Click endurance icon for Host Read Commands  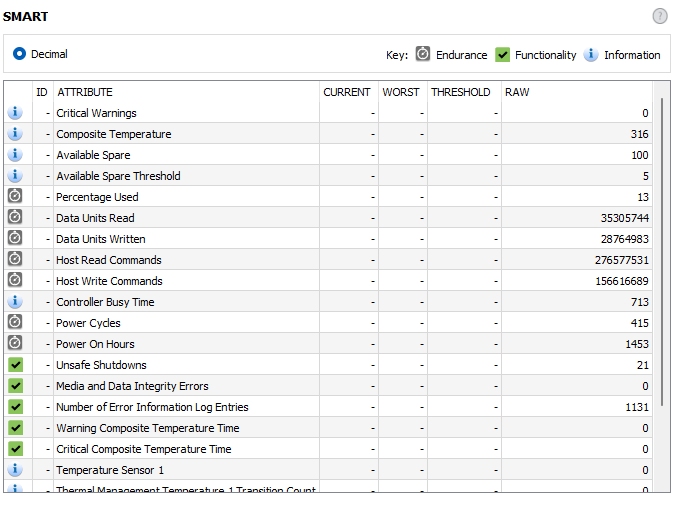coord(15,259)
